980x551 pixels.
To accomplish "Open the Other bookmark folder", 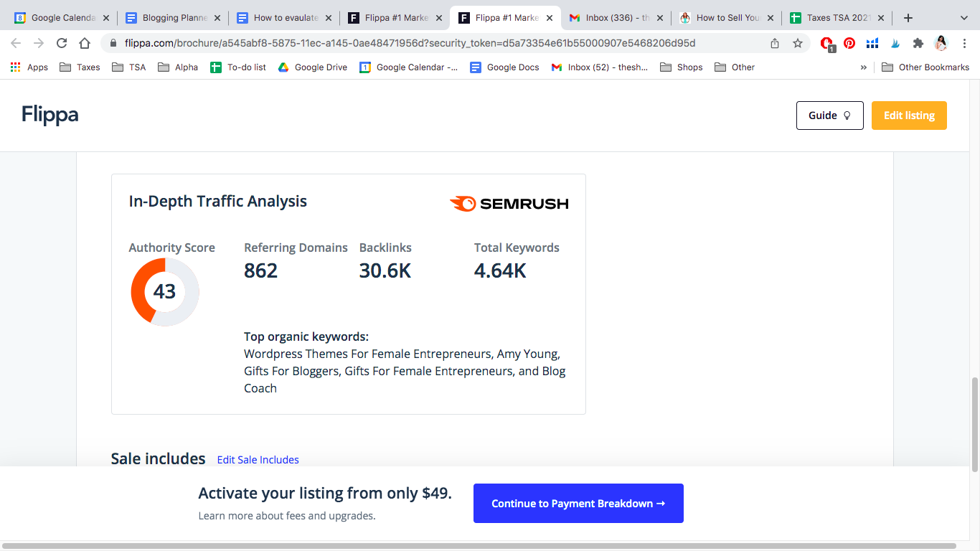I will tap(734, 67).
